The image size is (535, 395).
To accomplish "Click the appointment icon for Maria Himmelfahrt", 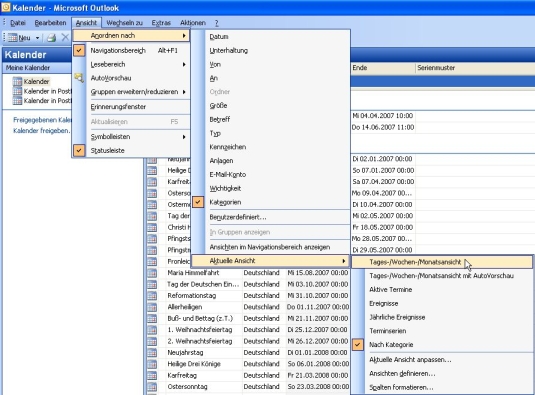I will (x=152, y=273).
